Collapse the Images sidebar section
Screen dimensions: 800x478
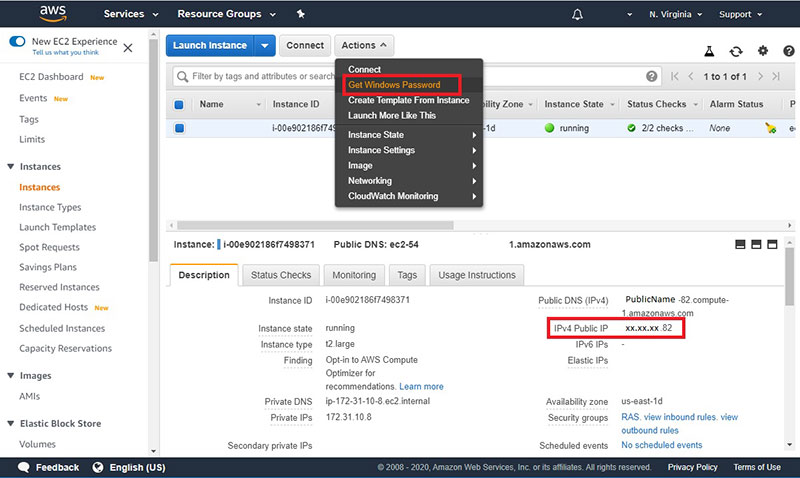(x=11, y=375)
